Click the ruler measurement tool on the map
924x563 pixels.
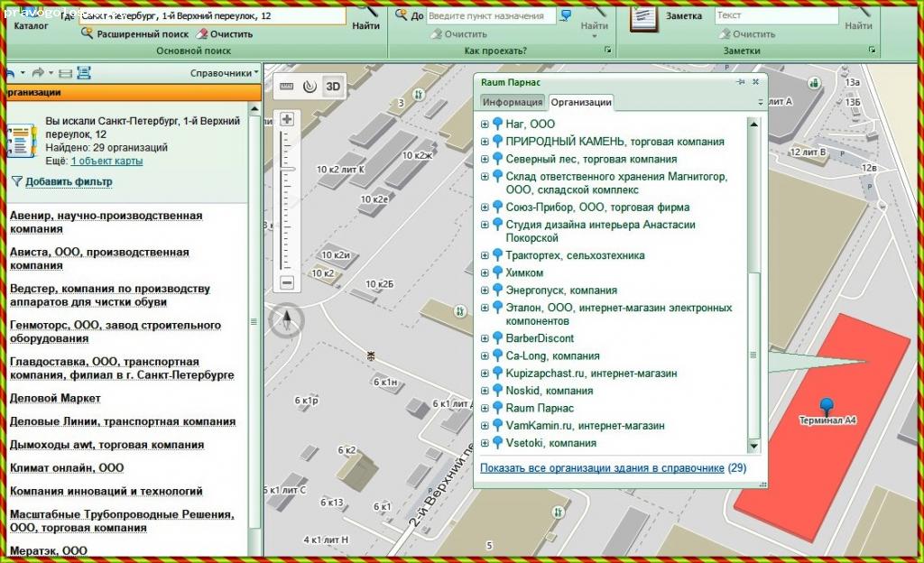pyautogui.click(x=287, y=87)
